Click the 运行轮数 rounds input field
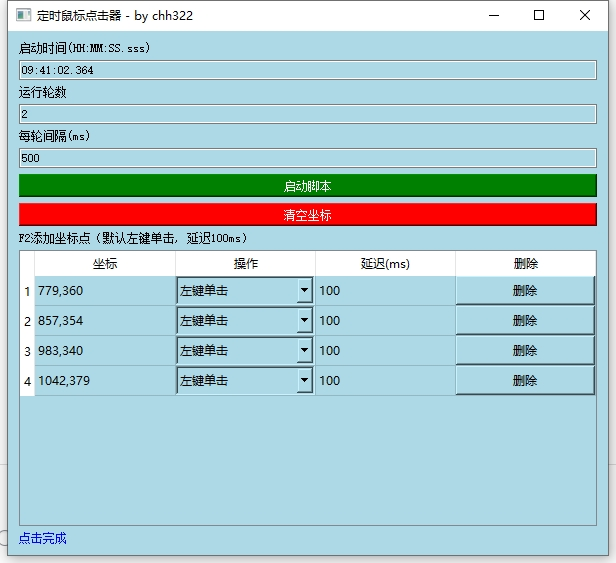This screenshot has height=563, width=616. 307,114
